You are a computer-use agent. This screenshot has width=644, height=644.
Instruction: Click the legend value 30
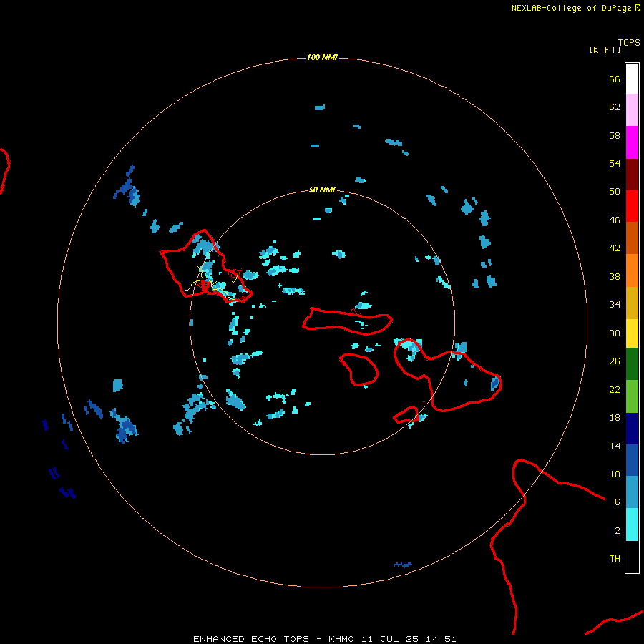tap(615, 333)
